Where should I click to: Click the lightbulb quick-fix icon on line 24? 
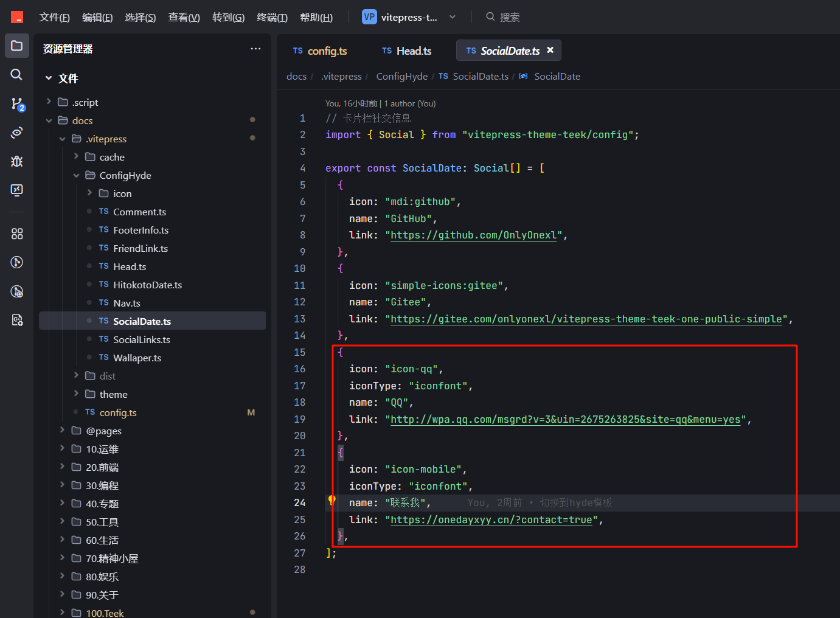pos(331,500)
